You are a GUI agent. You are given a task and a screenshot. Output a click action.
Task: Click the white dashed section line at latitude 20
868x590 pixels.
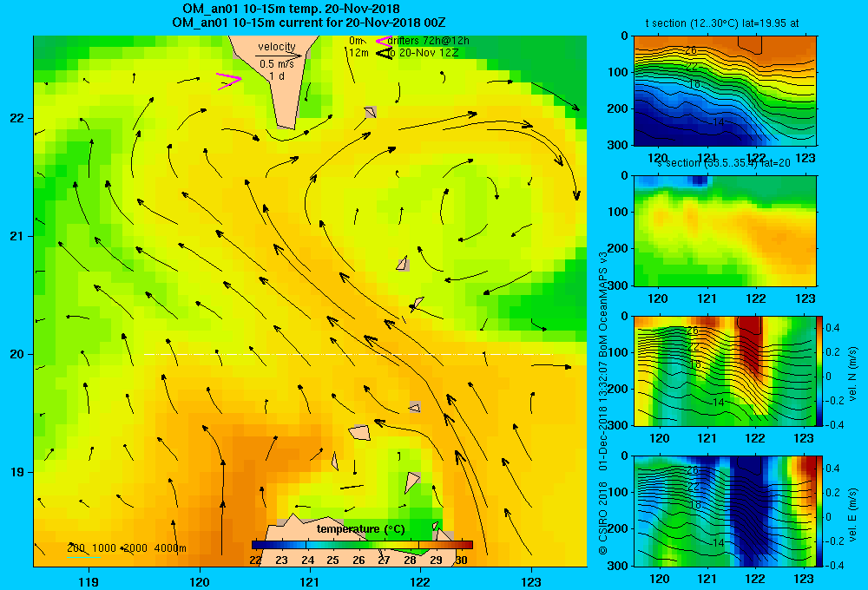pyautogui.click(x=348, y=354)
